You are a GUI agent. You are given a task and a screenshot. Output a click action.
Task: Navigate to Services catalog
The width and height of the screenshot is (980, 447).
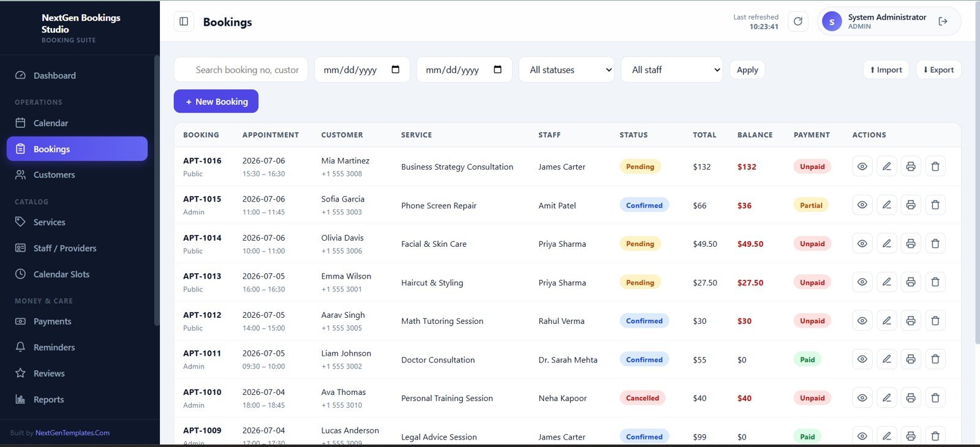click(x=77, y=222)
